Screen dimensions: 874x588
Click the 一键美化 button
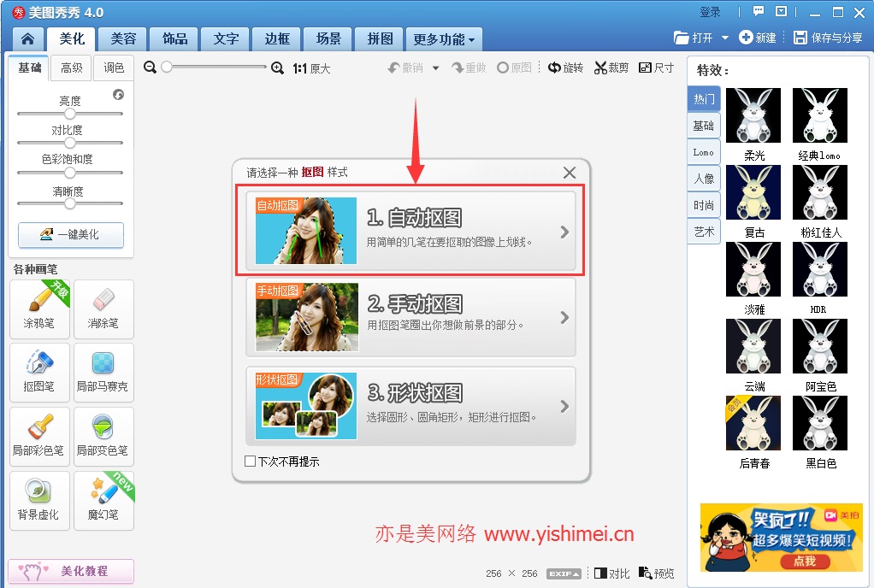pyautogui.click(x=71, y=234)
